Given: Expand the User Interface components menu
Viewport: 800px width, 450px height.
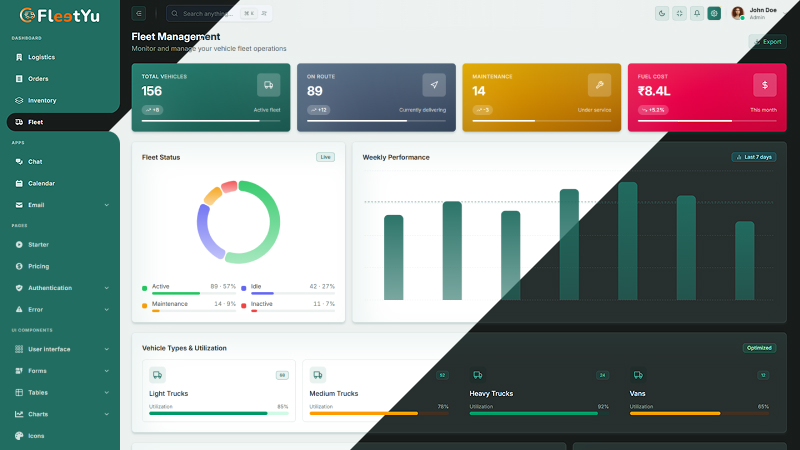Looking at the screenshot, I should 107,349.
